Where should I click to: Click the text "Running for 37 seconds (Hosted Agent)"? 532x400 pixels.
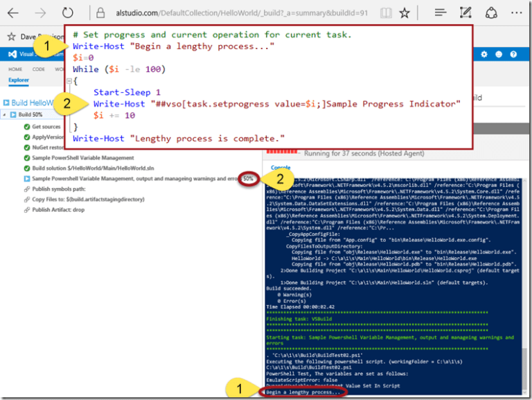(x=364, y=153)
